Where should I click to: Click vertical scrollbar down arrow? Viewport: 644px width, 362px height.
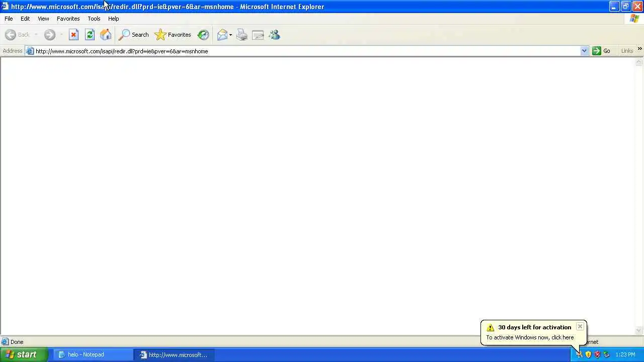[639, 330]
